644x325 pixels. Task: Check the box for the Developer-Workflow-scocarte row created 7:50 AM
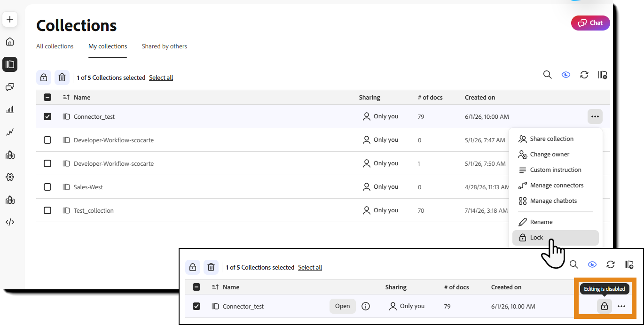47,163
